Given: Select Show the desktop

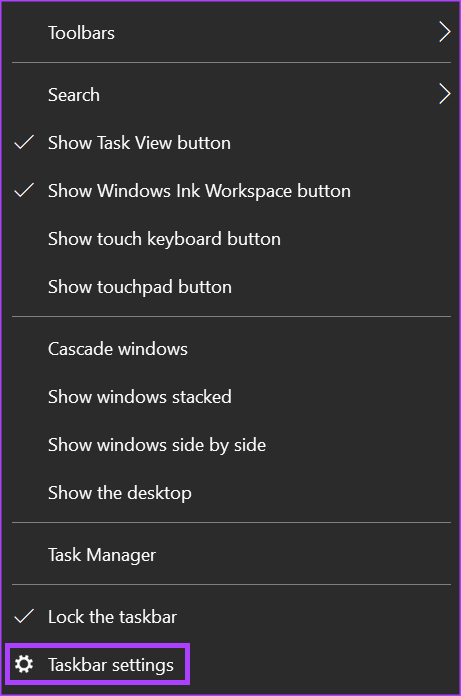Looking at the screenshot, I should coord(231,493).
